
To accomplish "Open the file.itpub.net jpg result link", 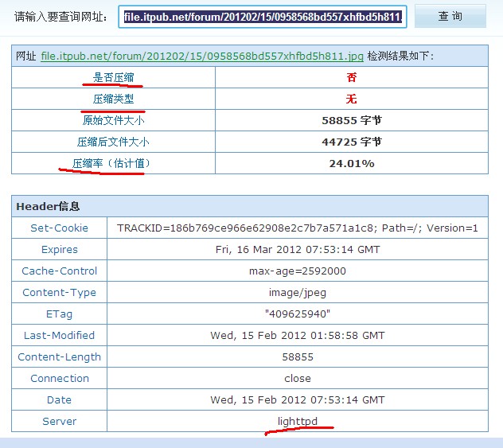I will click(x=202, y=56).
